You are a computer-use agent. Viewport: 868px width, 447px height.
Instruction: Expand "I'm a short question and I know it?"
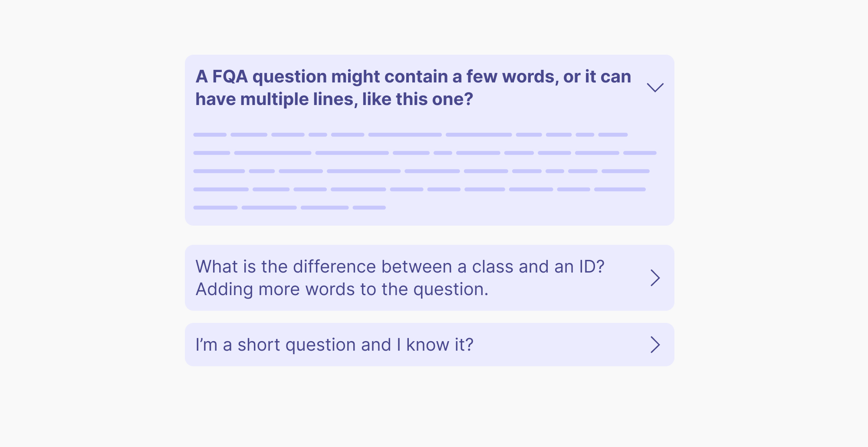click(x=334, y=345)
